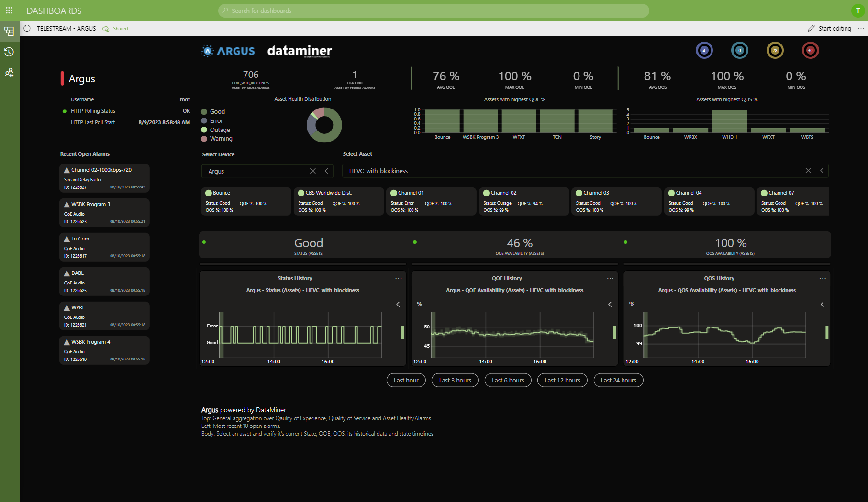Open the user avatar T menu
The width and height of the screenshot is (868, 502).
[858, 11]
